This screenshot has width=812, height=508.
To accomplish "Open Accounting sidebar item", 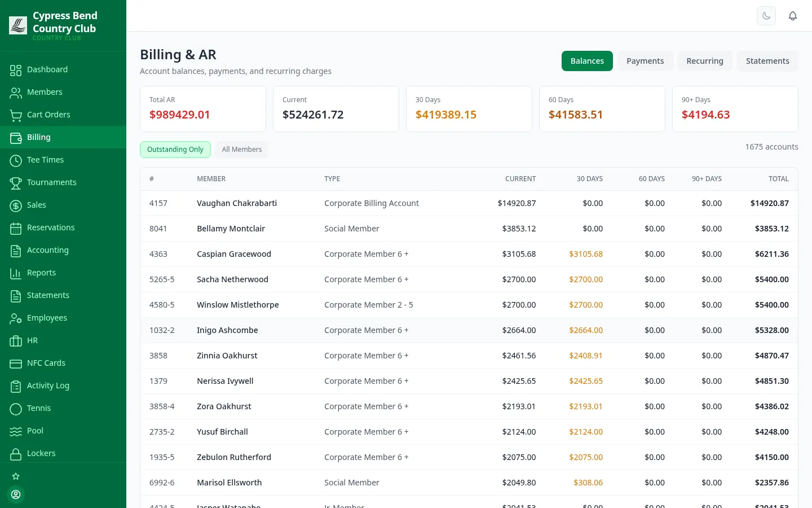I will click(63, 250).
